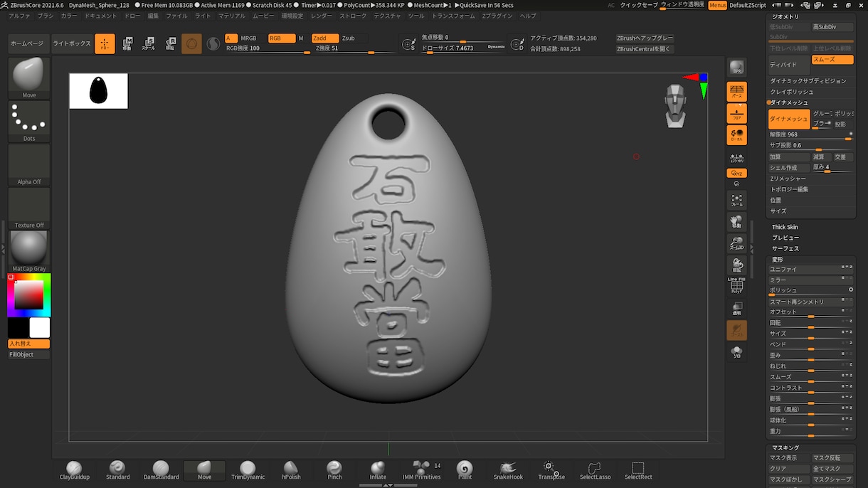Click the Rotate view icon in right shelf
Viewport: 868px width, 488px height.
pyautogui.click(x=736, y=265)
